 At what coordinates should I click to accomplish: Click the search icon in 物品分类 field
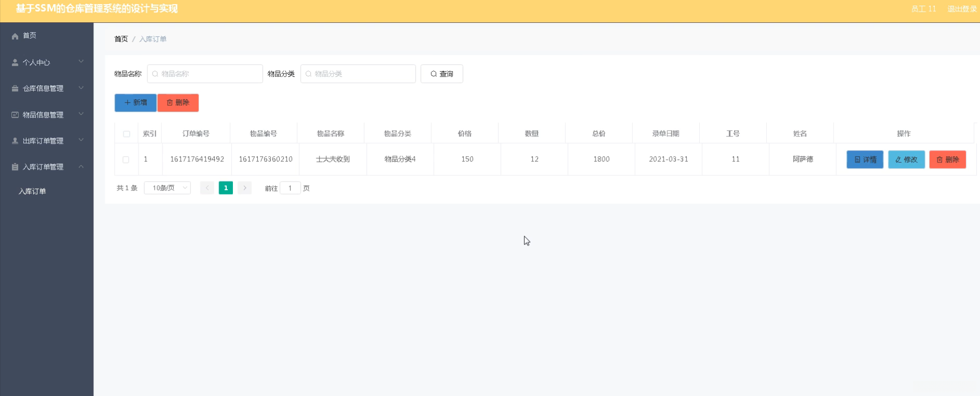(309, 74)
